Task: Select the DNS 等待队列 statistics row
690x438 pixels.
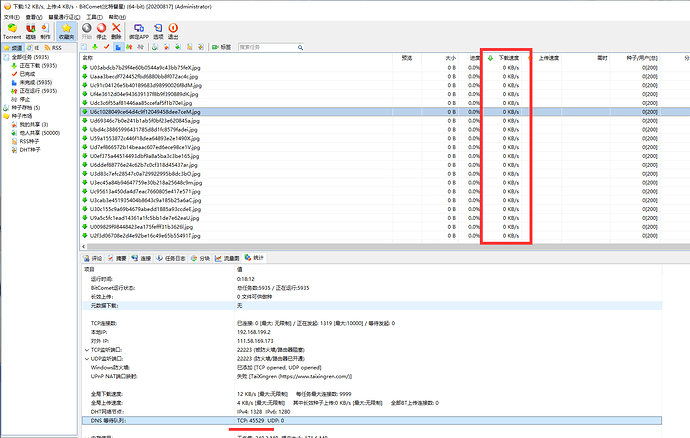Action: tap(372, 421)
